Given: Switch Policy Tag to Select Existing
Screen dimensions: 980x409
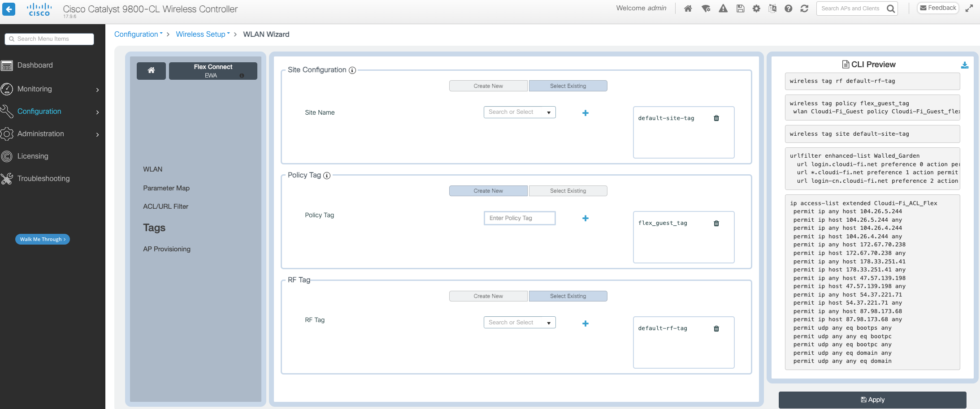Looking at the screenshot, I should (x=568, y=191).
